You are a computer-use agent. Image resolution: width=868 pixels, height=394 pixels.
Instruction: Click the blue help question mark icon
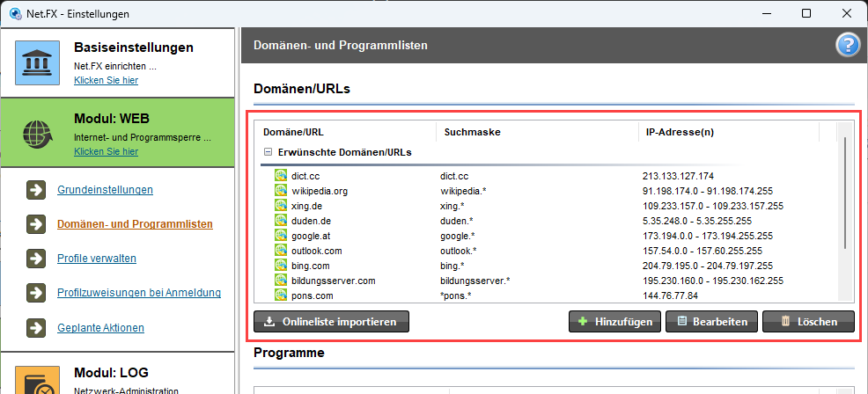(x=848, y=46)
